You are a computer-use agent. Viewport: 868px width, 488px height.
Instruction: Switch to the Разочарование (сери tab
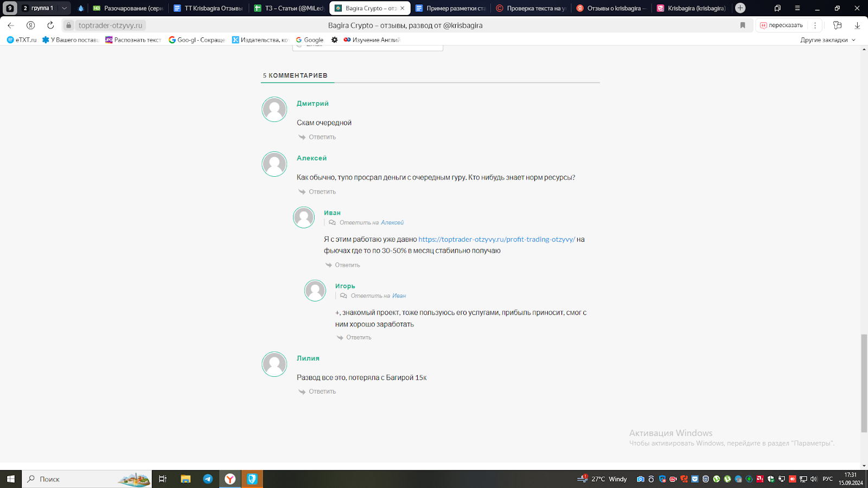point(128,8)
